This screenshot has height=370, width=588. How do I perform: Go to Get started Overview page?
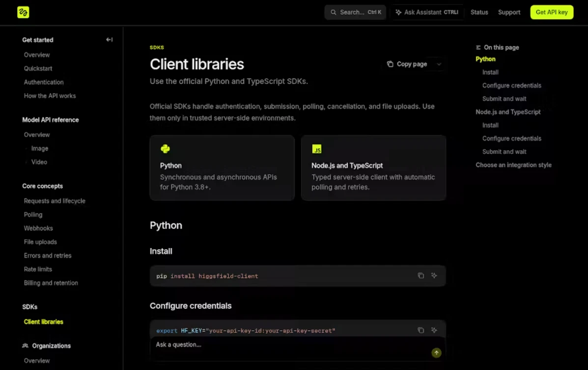(37, 55)
